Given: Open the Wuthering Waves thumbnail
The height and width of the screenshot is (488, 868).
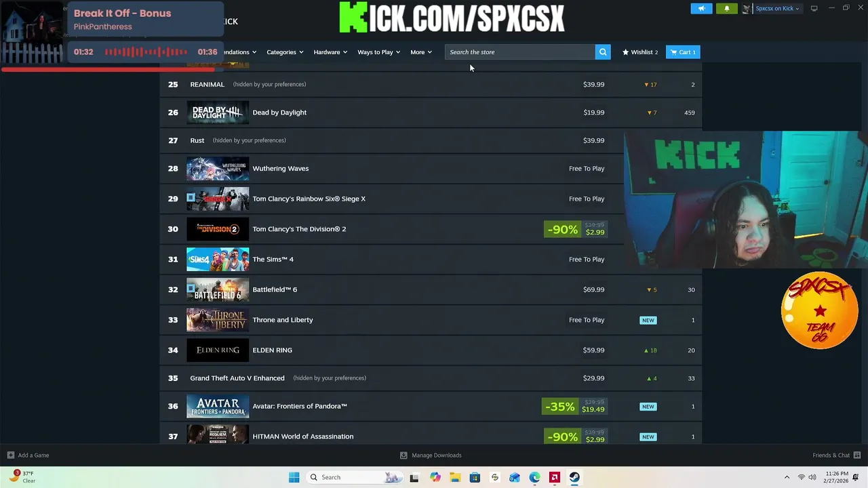Looking at the screenshot, I should 218,169.
